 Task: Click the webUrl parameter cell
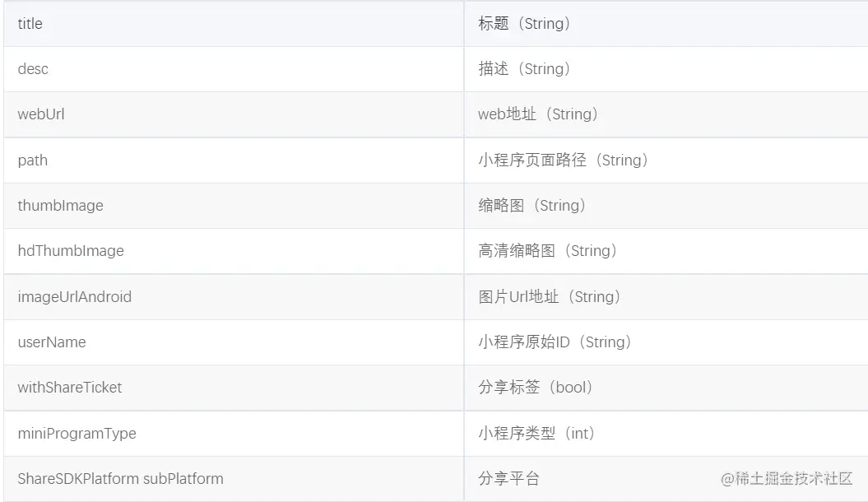coord(41,114)
